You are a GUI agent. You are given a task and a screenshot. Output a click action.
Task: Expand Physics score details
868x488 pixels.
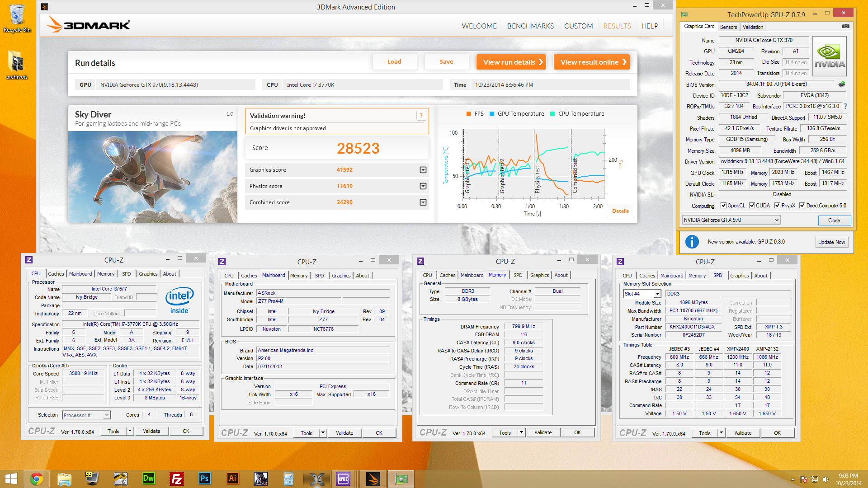(x=423, y=186)
